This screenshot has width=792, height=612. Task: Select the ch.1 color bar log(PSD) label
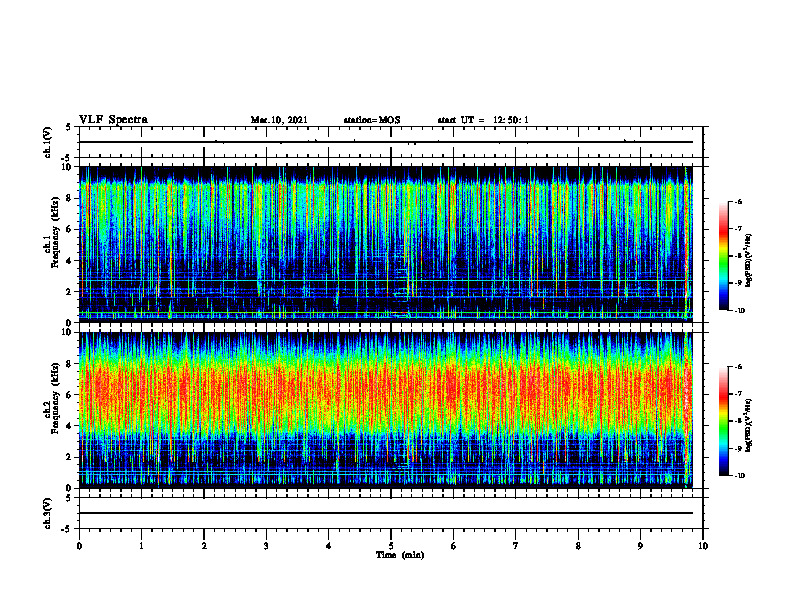click(x=749, y=261)
